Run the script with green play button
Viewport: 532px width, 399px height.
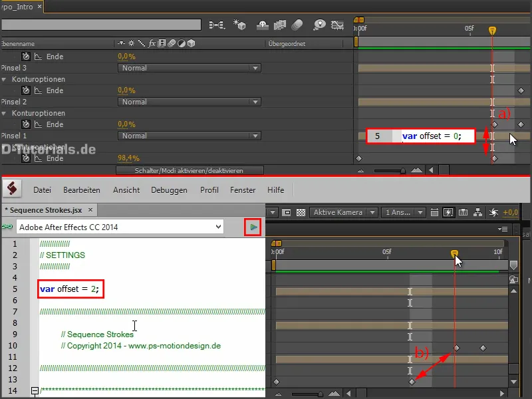253,227
